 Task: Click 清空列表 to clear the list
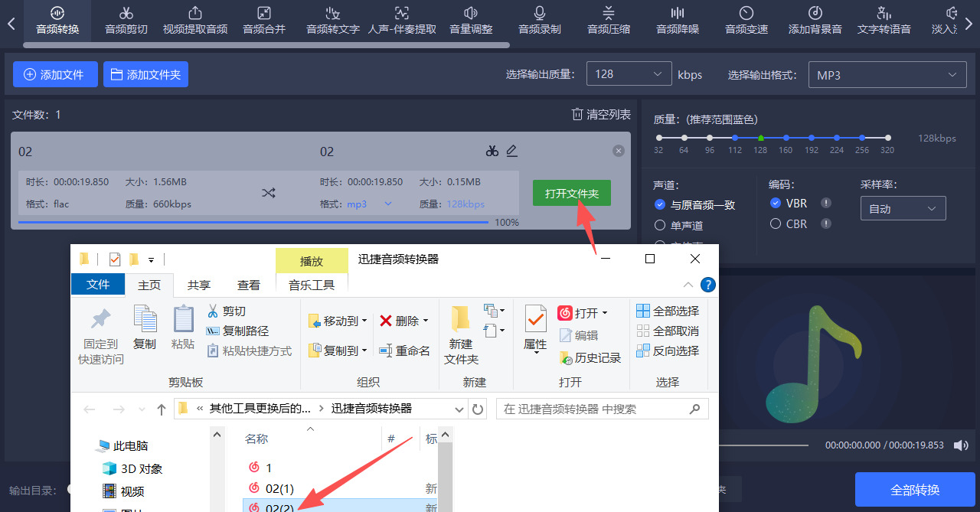pos(601,114)
